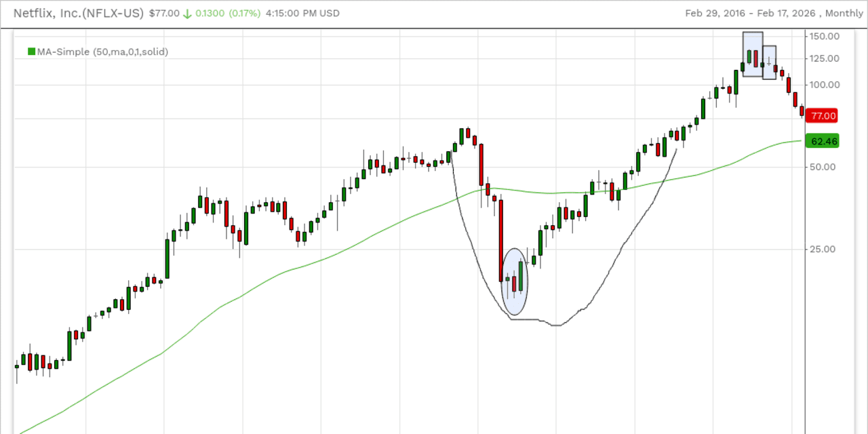Click the Monthly interval label
The width and height of the screenshot is (868, 434).
[x=844, y=14]
